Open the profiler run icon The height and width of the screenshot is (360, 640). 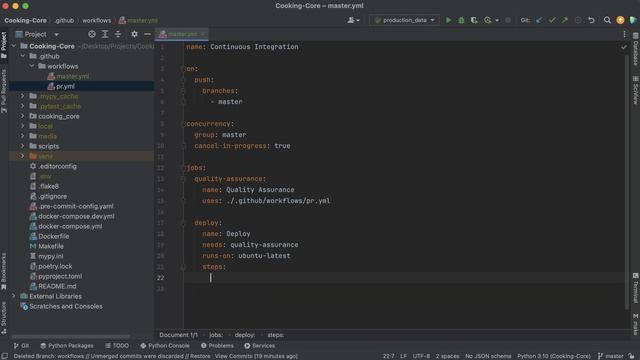coord(488,20)
